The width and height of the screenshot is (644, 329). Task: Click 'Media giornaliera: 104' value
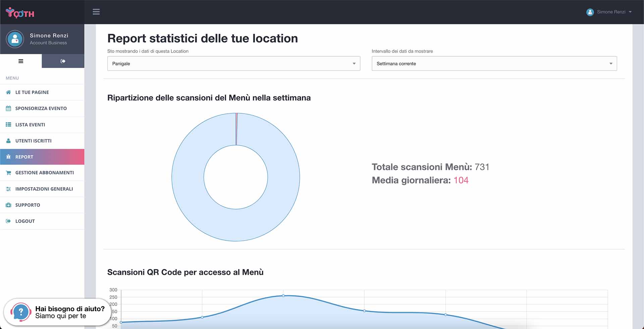tap(420, 180)
